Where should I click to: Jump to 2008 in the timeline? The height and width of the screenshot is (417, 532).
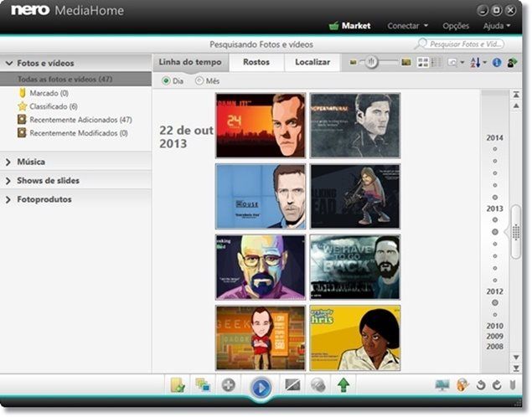tap(494, 347)
